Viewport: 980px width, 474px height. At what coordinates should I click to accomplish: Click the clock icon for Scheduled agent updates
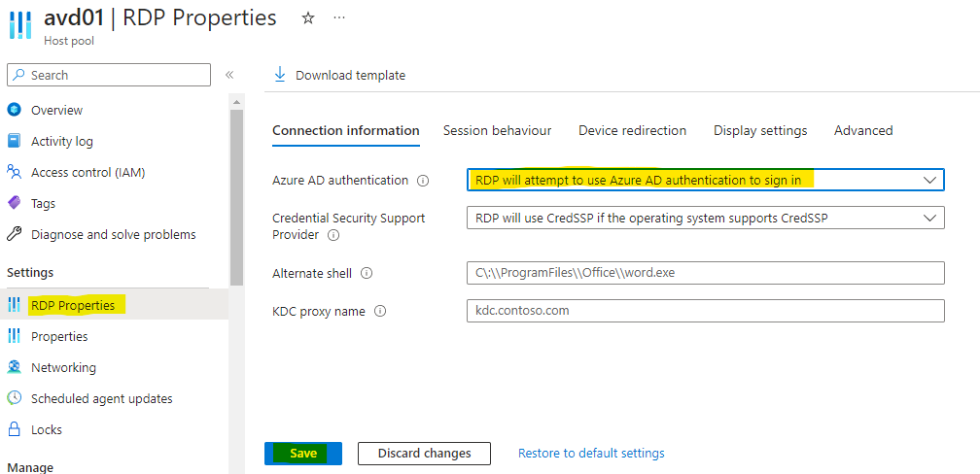click(14, 398)
